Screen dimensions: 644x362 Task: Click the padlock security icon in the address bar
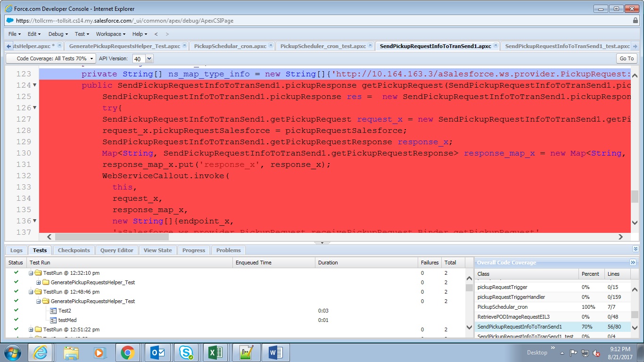636,20
